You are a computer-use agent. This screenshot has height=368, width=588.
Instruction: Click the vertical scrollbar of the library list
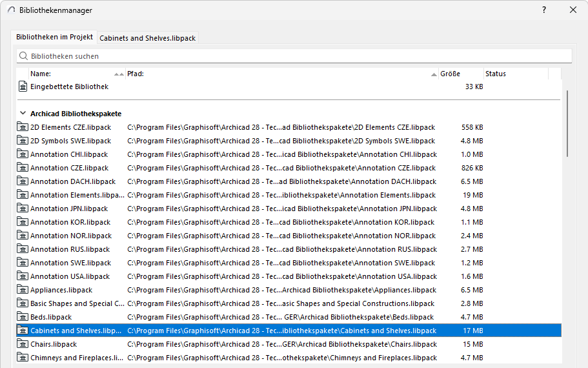click(x=567, y=123)
